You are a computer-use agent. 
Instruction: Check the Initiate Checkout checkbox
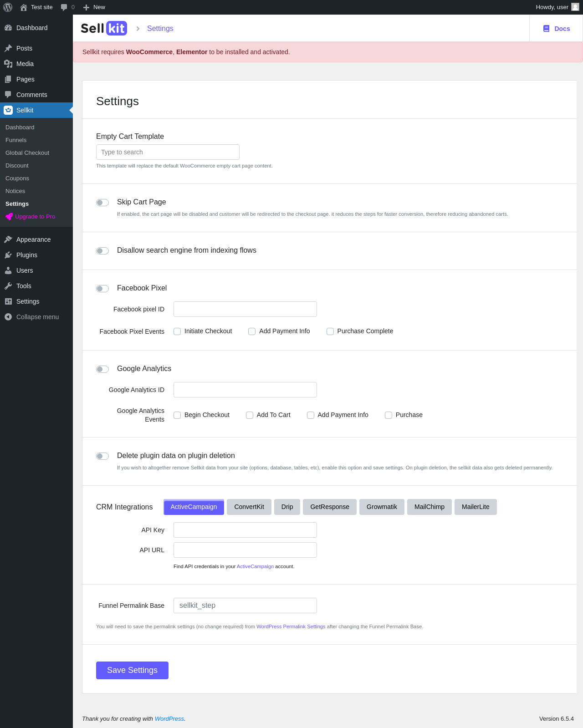[177, 331]
